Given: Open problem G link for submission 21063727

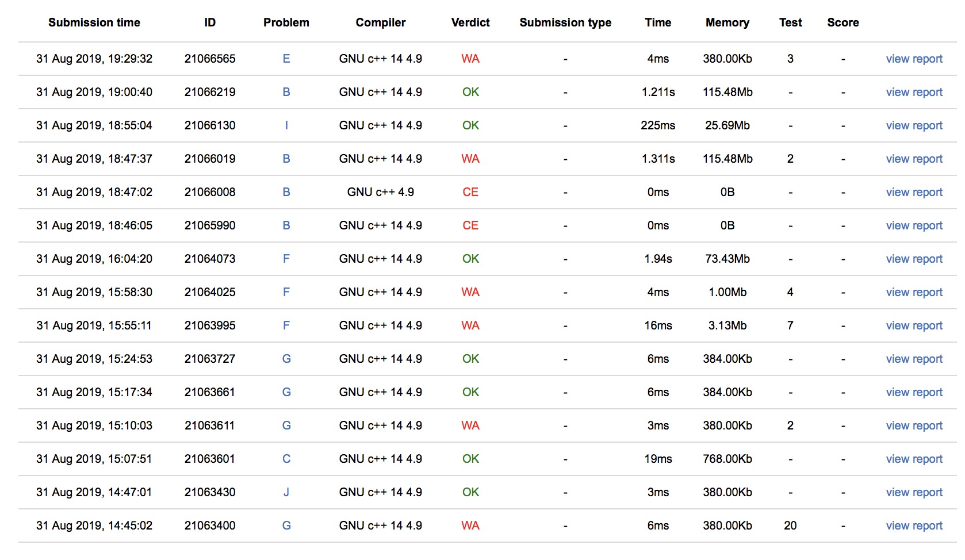Looking at the screenshot, I should coord(286,359).
